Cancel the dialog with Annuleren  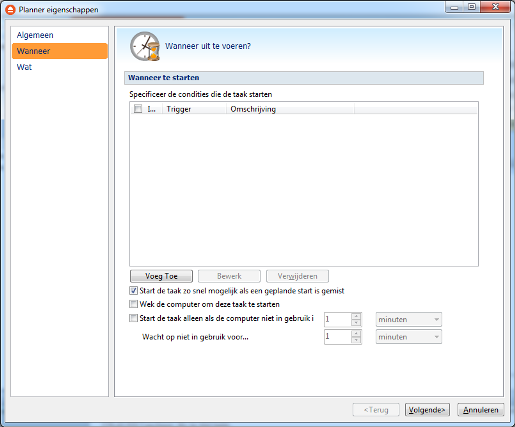point(480,410)
